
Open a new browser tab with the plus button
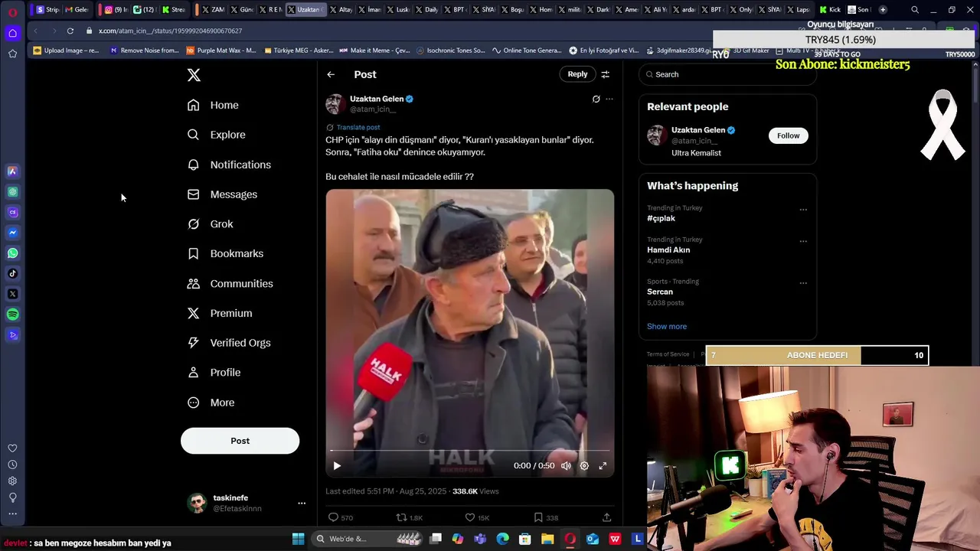click(883, 10)
